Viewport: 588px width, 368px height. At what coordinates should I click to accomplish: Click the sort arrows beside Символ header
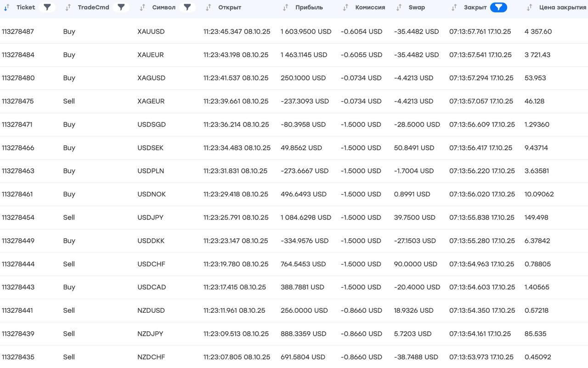click(x=142, y=7)
